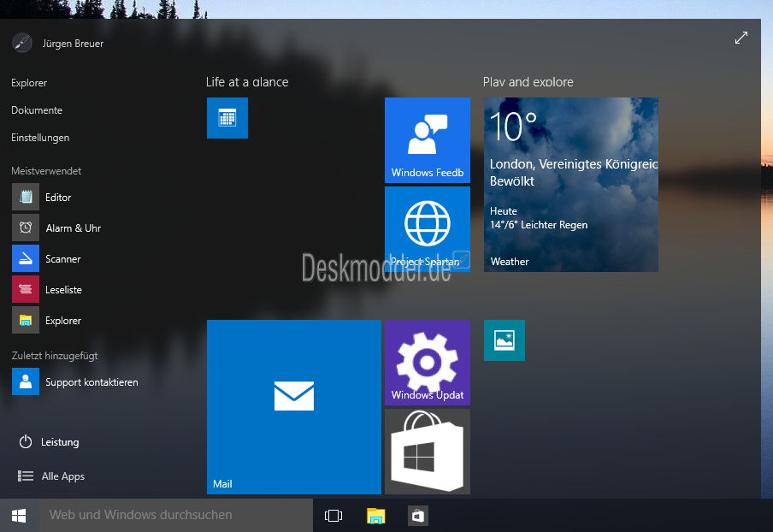The width and height of the screenshot is (773, 532).
Task: Launch the Store tile with shopping bag
Action: tap(428, 451)
